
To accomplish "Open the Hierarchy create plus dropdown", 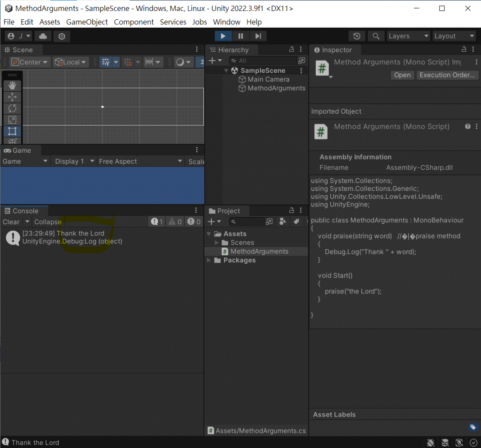I will [215, 61].
